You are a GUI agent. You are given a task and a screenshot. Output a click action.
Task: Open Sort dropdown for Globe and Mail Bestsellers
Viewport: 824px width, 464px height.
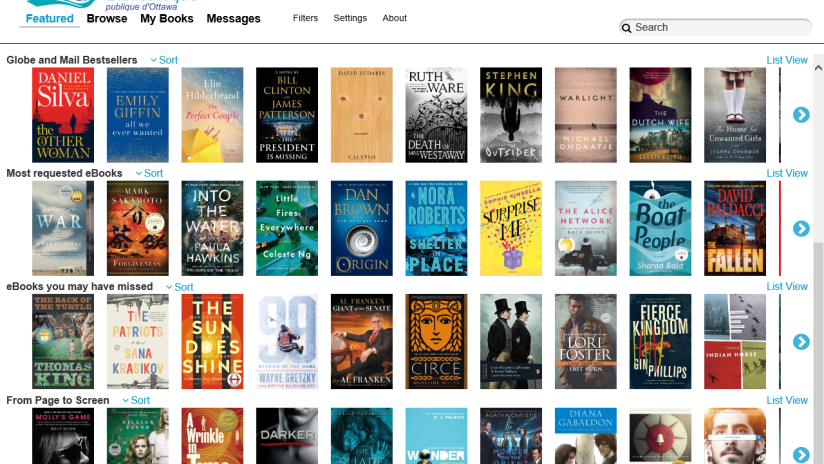[164, 60]
